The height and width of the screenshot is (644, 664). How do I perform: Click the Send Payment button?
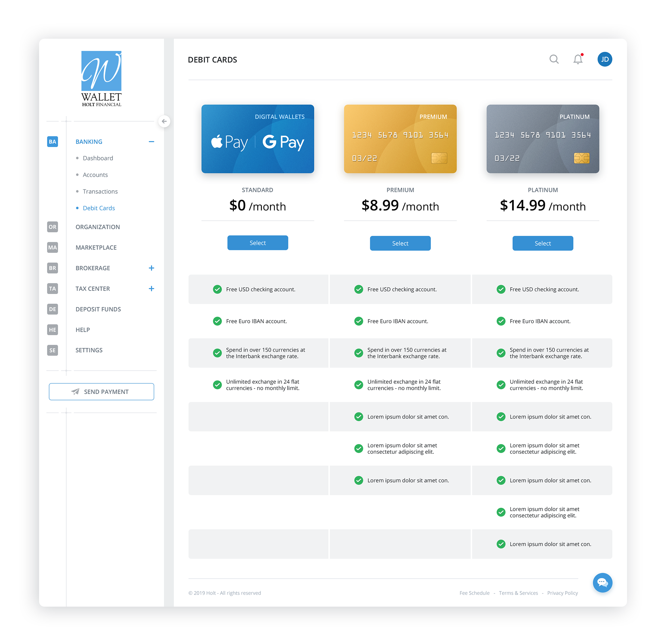click(101, 392)
